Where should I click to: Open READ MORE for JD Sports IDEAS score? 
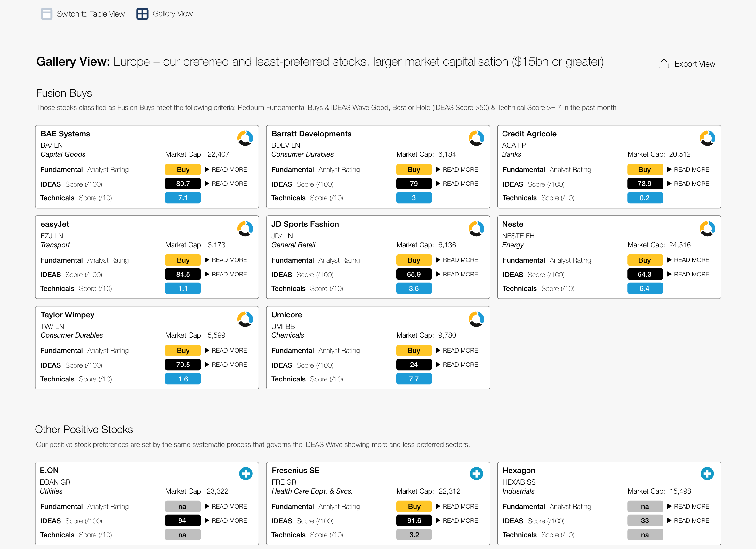tap(457, 274)
